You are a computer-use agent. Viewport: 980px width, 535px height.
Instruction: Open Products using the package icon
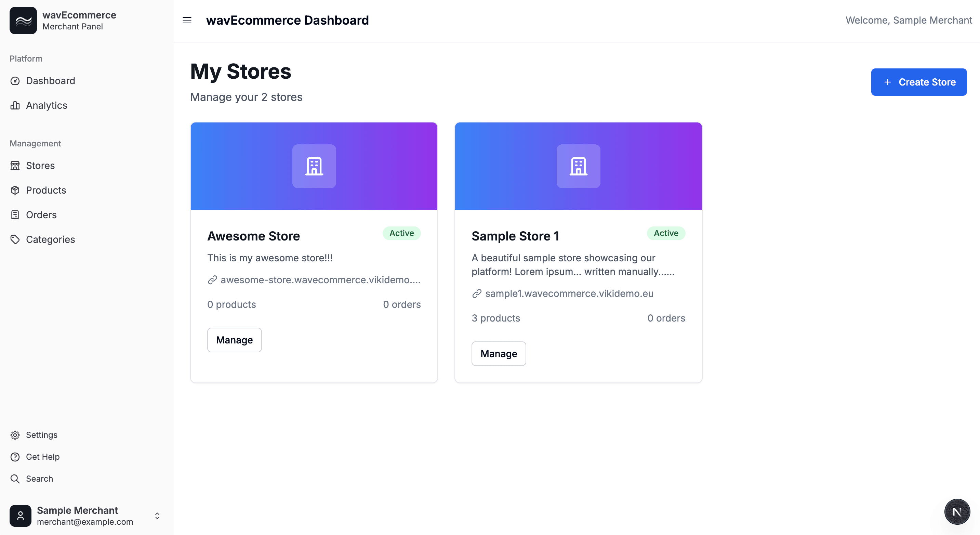pyautogui.click(x=15, y=190)
